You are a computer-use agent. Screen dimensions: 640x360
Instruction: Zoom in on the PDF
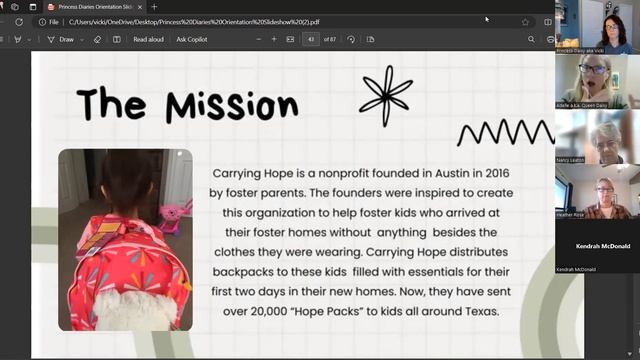point(274,39)
